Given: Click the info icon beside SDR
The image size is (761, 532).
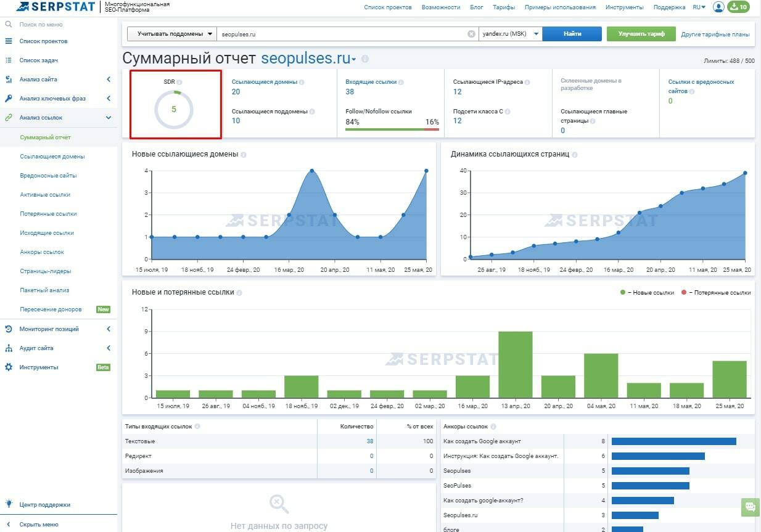Looking at the screenshot, I should 179,82.
